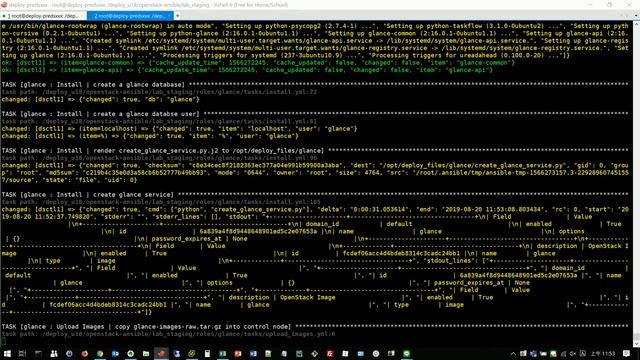Viewport: 640px width, 360px height.
Task: Open the diamond-shaped taskbar icon
Action: (315, 353)
